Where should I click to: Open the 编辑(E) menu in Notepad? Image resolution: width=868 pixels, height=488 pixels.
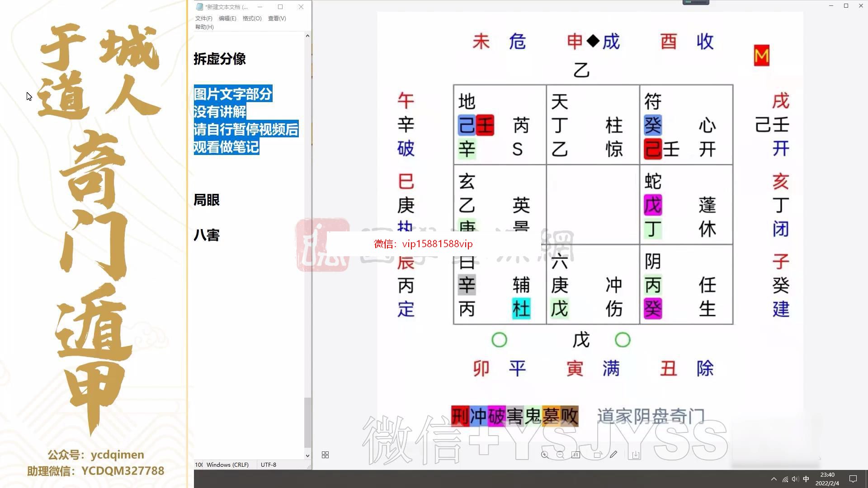pyautogui.click(x=227, y=19)
